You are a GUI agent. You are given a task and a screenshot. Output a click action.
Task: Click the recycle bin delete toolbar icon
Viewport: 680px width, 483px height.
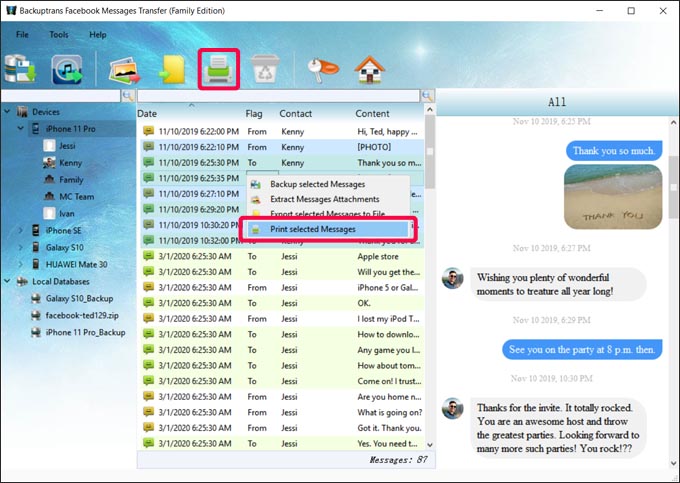coord(265,69)
